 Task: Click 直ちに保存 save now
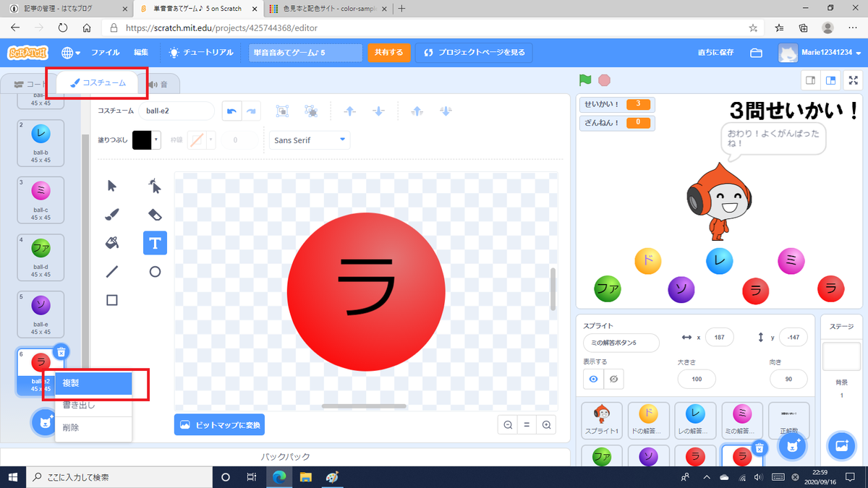coord(715,53)
